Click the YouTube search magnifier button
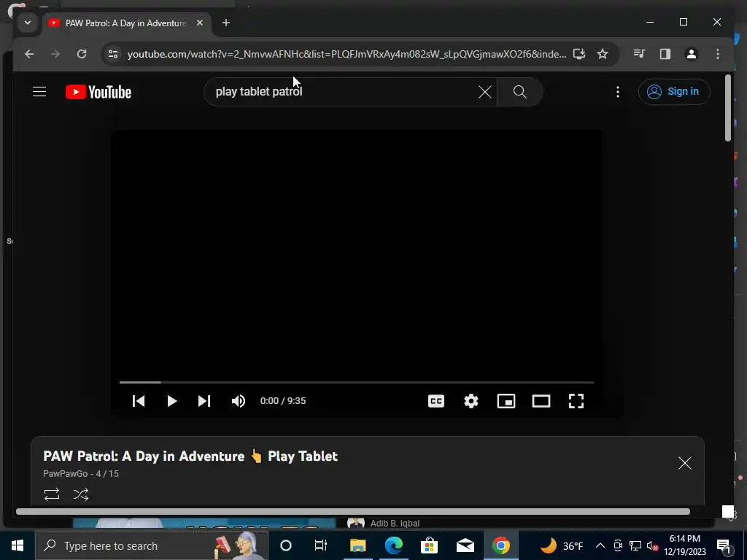This screenshot has width=747, height=560. pyautogui.click(x=519, y=92)
